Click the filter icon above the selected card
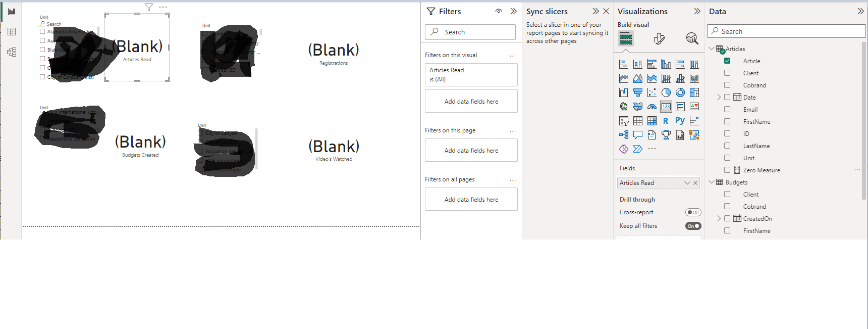Screen dimensions: 868x329 click(149, 7)
